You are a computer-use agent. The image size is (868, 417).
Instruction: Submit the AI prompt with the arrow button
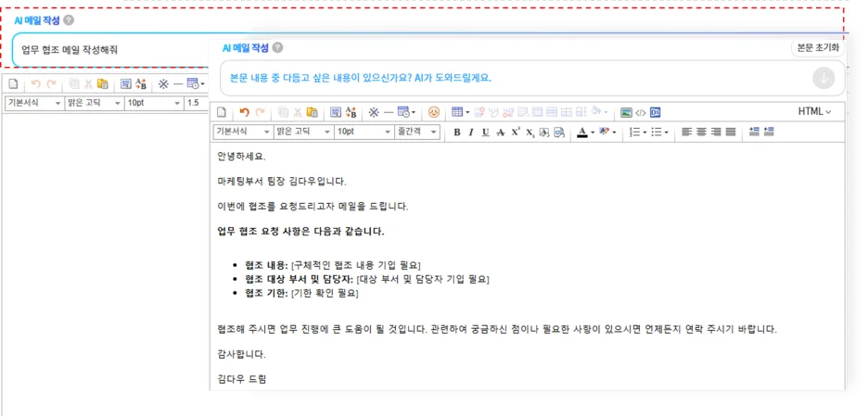(x=823, y=78)
